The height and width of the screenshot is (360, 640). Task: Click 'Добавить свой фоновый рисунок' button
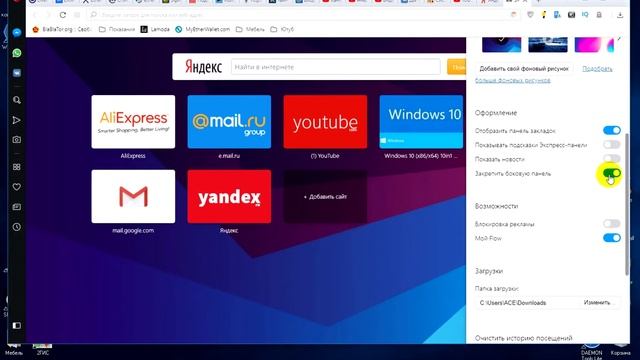pyautogui.click(x=524, y=69)
